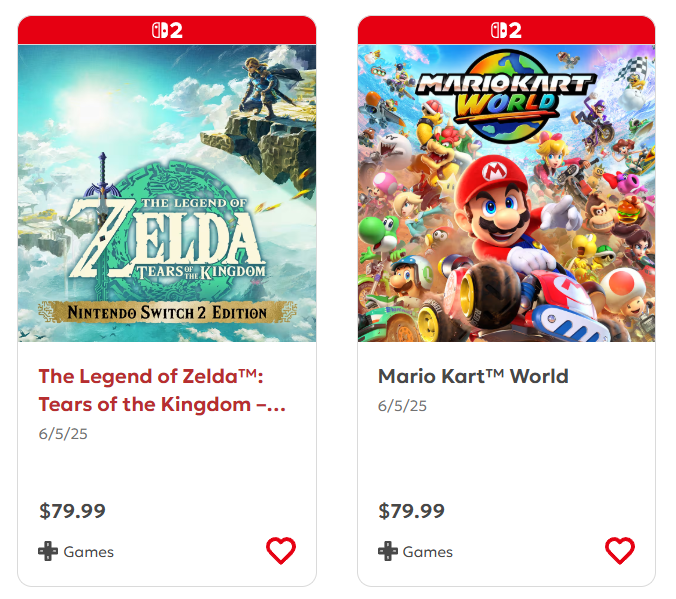Click the Switch 2 logo above Mario Kart
Image resolution: width=676 pixels, height=599 pixels.
[x=506, y=30]
